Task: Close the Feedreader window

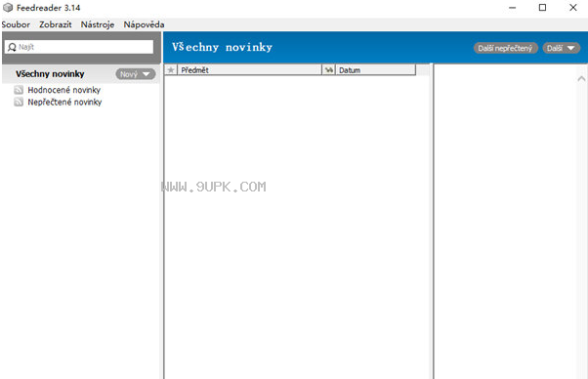Action: tap(573, 8)
